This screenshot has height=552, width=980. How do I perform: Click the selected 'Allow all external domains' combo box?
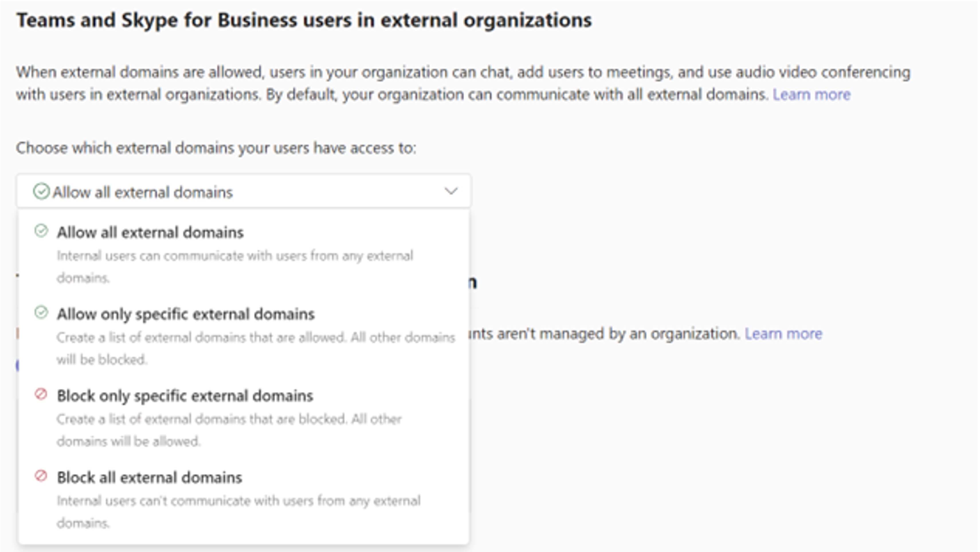coord(244,192)
